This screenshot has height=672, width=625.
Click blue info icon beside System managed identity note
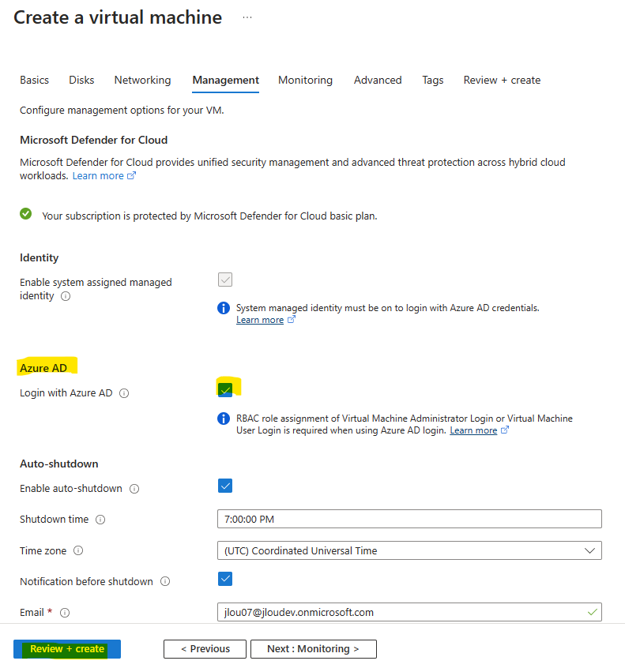[x=224, y=308]
